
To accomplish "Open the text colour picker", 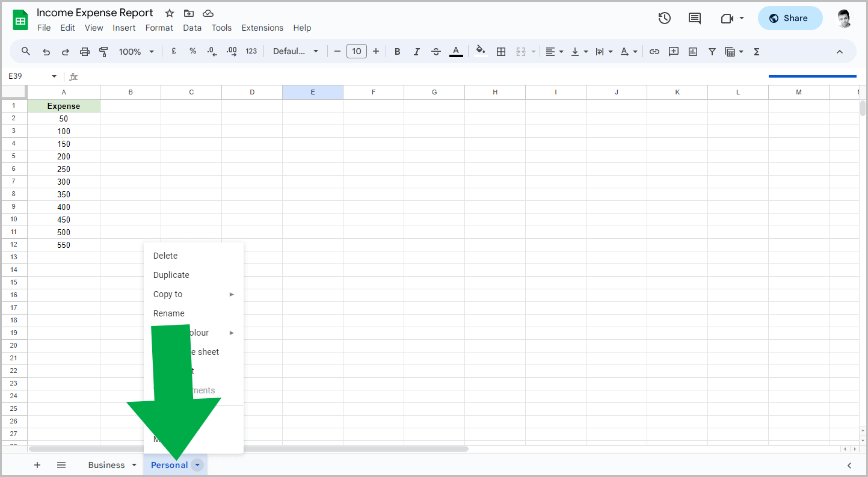I will pyautogui.click(x=456, y=52).
